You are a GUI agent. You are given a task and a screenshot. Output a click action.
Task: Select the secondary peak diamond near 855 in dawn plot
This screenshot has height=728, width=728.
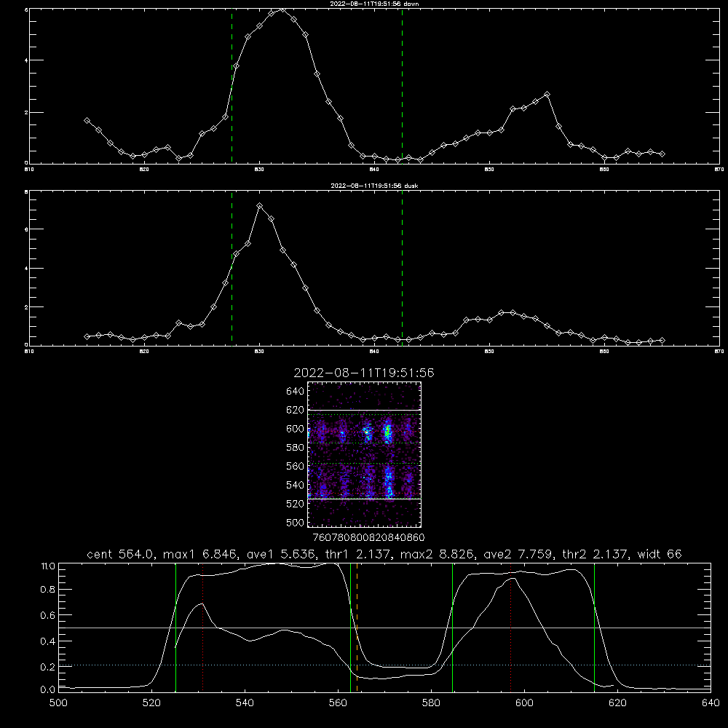[547, 94]
